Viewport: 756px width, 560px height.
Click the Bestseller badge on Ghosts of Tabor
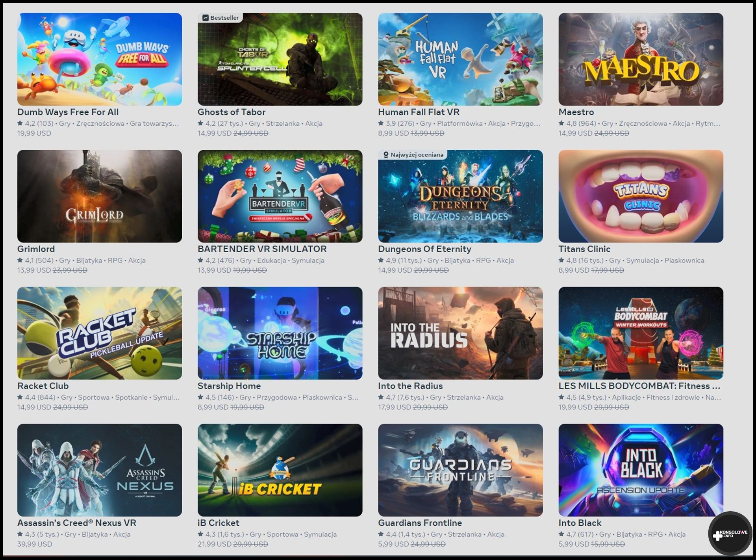220,18
